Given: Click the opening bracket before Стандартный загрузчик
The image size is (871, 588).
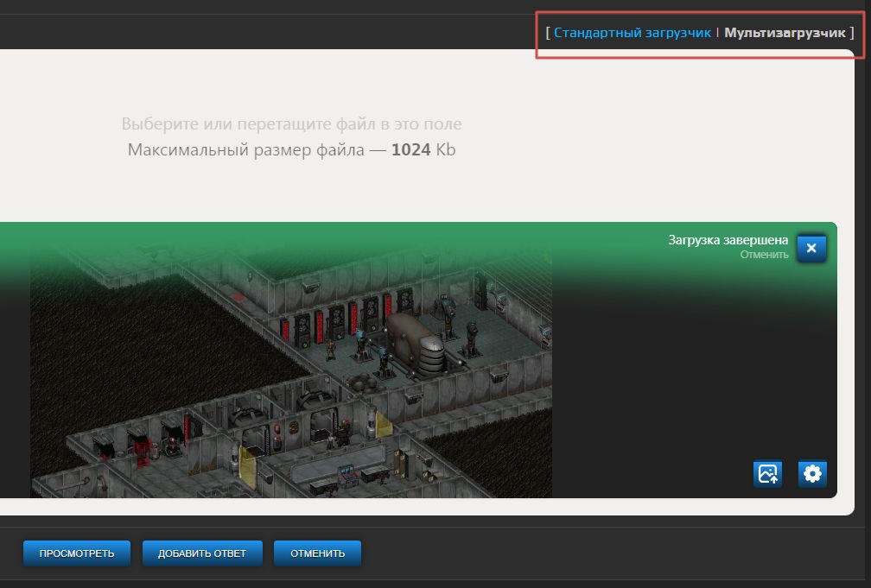Looking at the screenshot, I should click(x=548, y=33).
